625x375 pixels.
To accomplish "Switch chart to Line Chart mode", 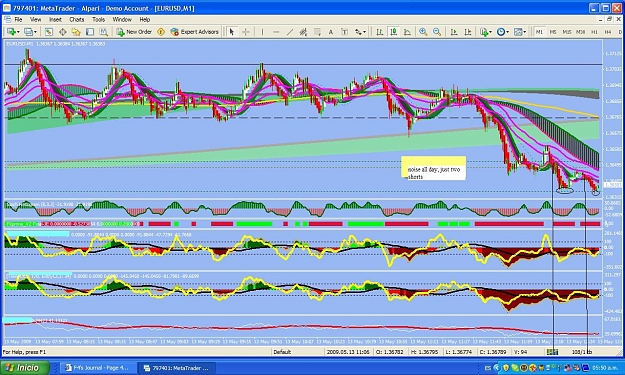I will tap(407, 32).
